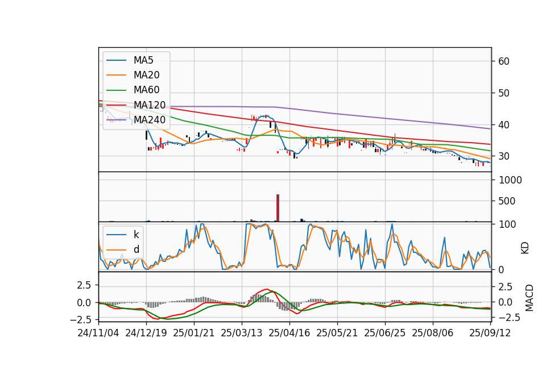Screen dimensions: 546x392
Task: Click the tall red volume spike bar
Action: pyautogui.click(x=278, y=208)
